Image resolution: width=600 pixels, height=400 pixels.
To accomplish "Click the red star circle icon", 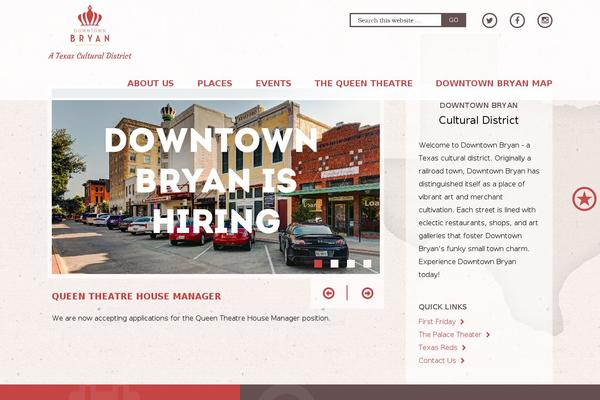I will pos(584,199).
